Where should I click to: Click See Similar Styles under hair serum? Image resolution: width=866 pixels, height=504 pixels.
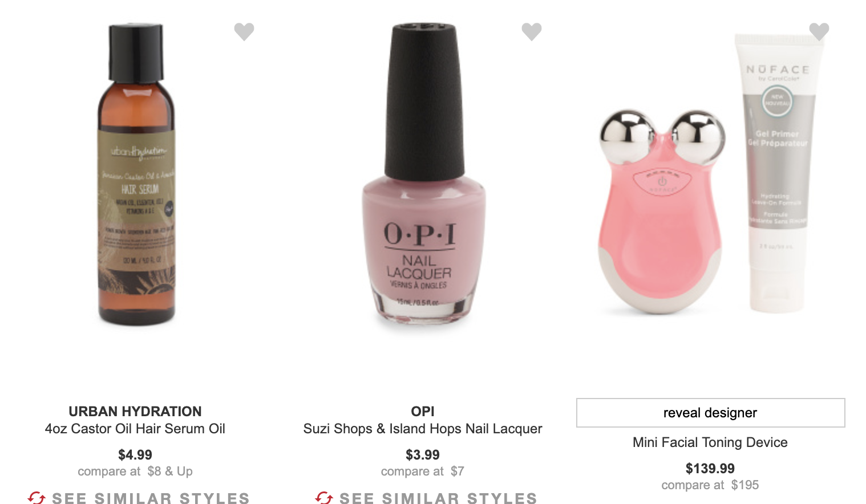[151, 498]
